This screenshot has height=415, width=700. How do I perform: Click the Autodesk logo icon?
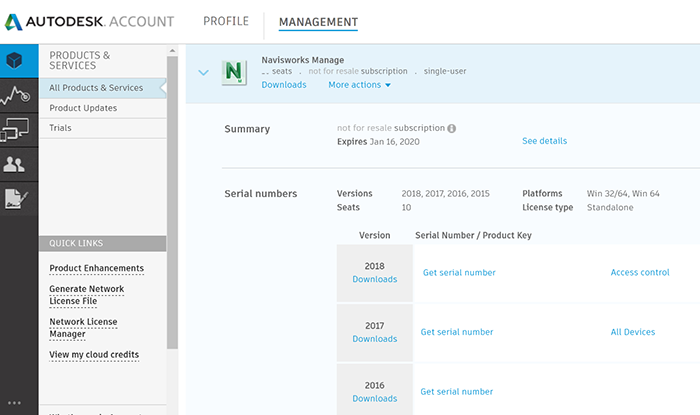(x=13, y=22)
